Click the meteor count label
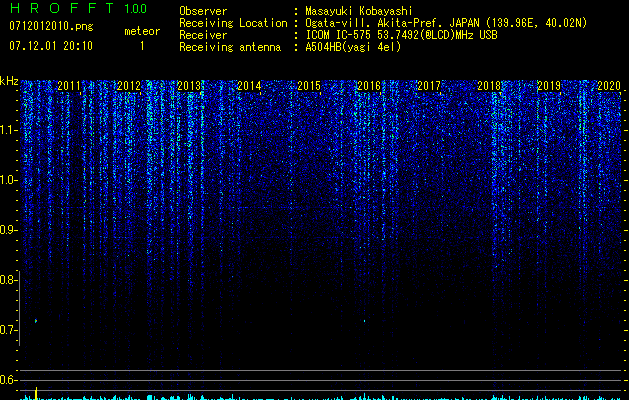 tap(142, 31)
